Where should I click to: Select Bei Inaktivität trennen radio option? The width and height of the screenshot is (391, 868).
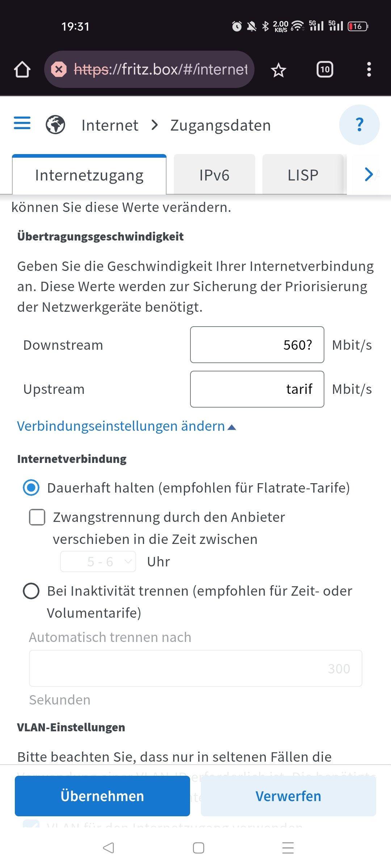tap(31, 591)
